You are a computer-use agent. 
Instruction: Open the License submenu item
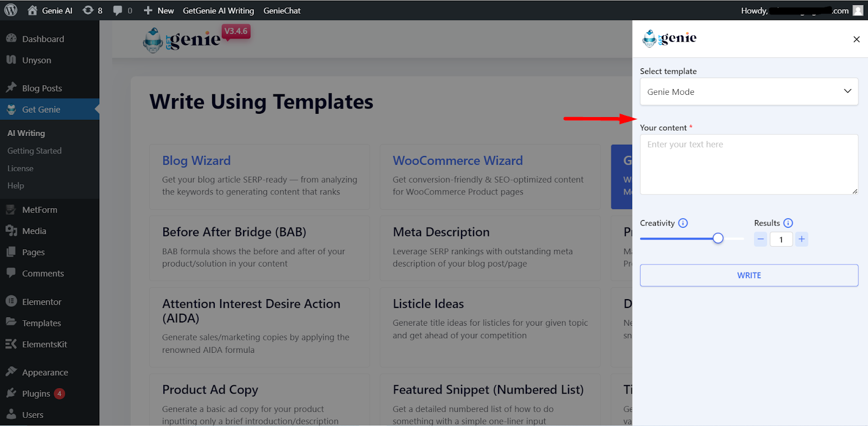coord(20,168)
